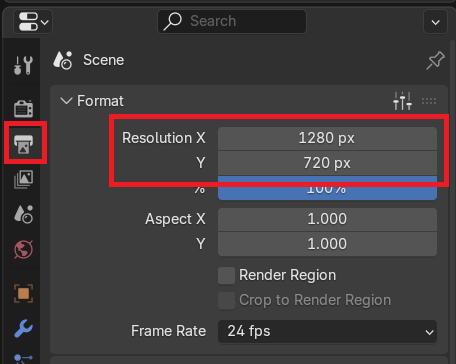Open the Tool properties tab

click(23, 65)
